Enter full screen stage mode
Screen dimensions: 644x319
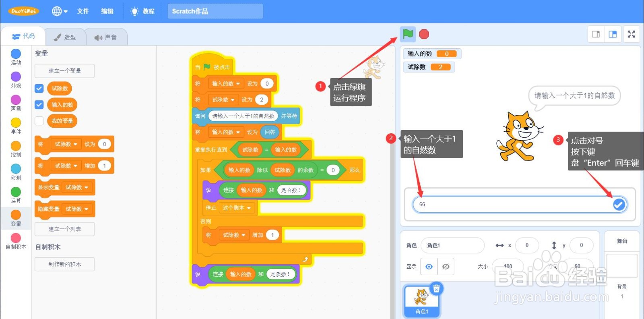(x=632, y=34)
